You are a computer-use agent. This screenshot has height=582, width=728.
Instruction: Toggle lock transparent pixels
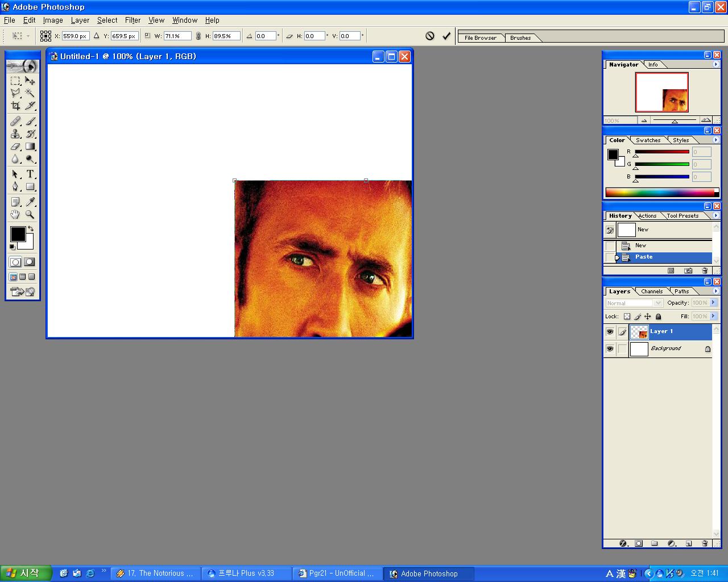(627, 317)
